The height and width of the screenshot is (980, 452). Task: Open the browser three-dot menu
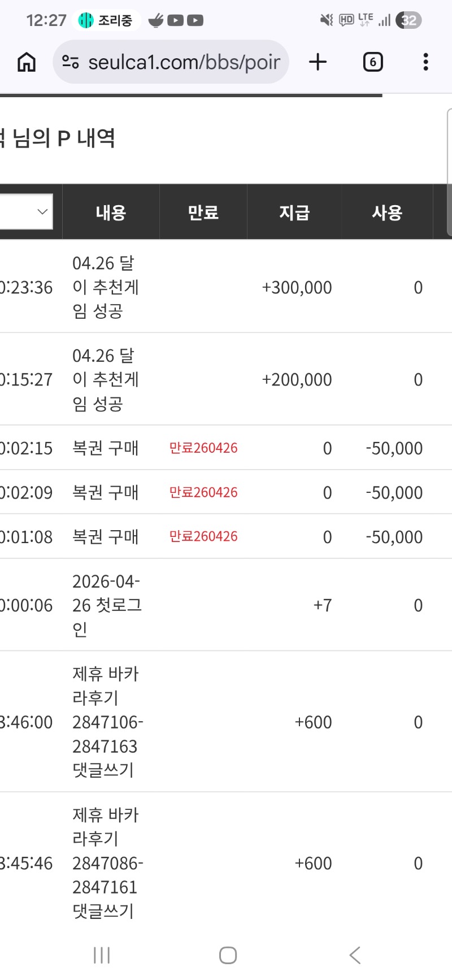(x=425, y=62)
